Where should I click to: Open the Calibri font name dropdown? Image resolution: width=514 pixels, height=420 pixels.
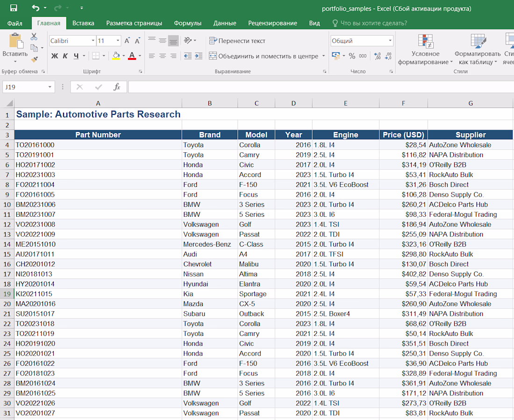click(93, 41)
